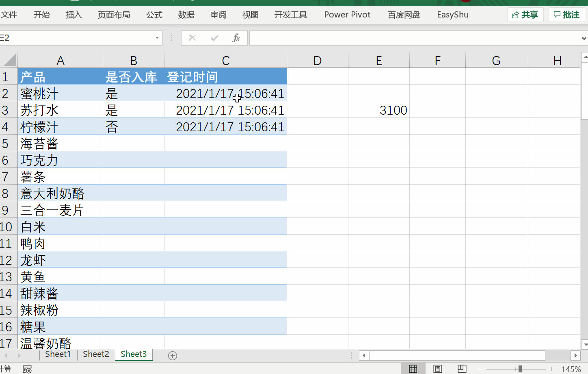Open the Power Pivot tab
The width and height of the screenshot is (588, 374).
point(347,15)
